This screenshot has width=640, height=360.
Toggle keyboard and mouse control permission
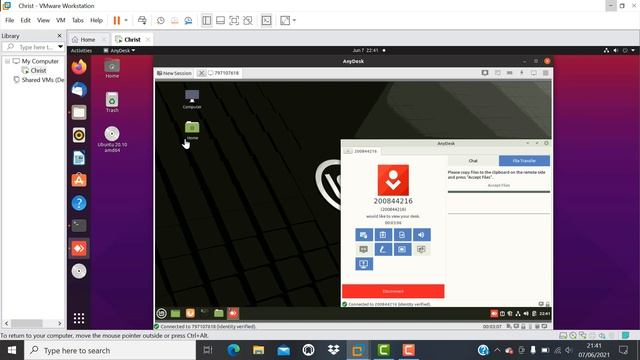coord(364,235)
